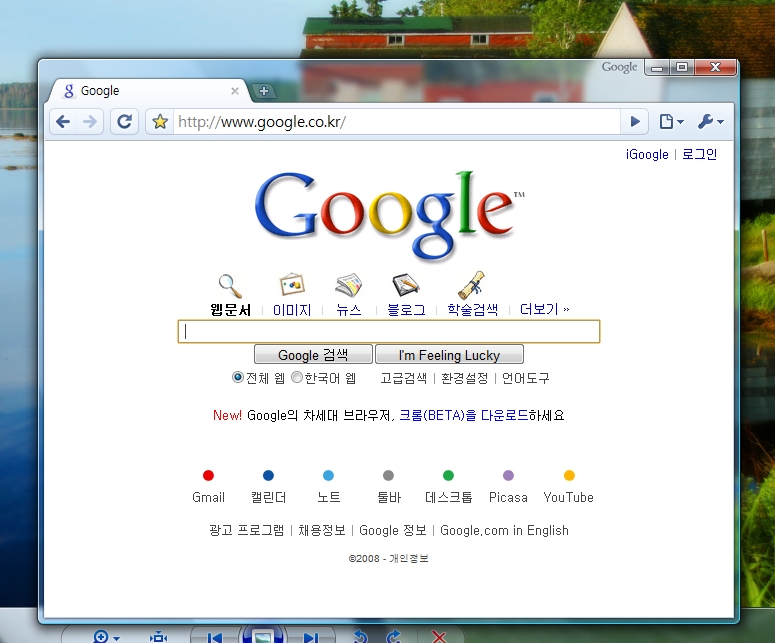
Task: Click inside the address bar URL field
Action: [x=397, y=122]
